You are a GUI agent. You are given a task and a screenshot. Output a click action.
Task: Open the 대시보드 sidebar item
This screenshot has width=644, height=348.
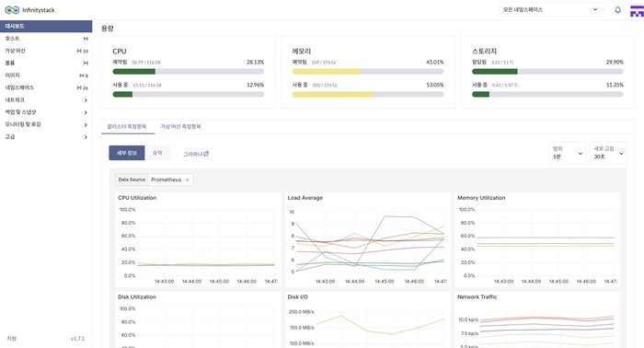pyautogui.click(x=46, y=27)
